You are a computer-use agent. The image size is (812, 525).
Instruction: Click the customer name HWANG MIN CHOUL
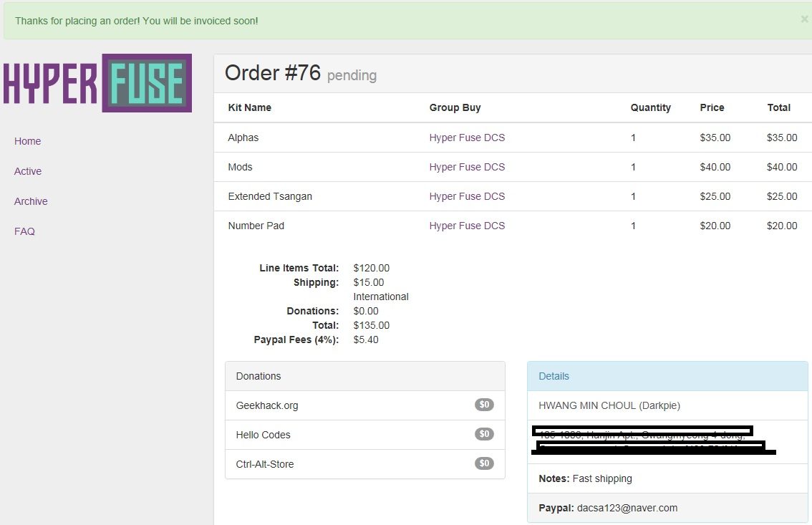point(609,406)
